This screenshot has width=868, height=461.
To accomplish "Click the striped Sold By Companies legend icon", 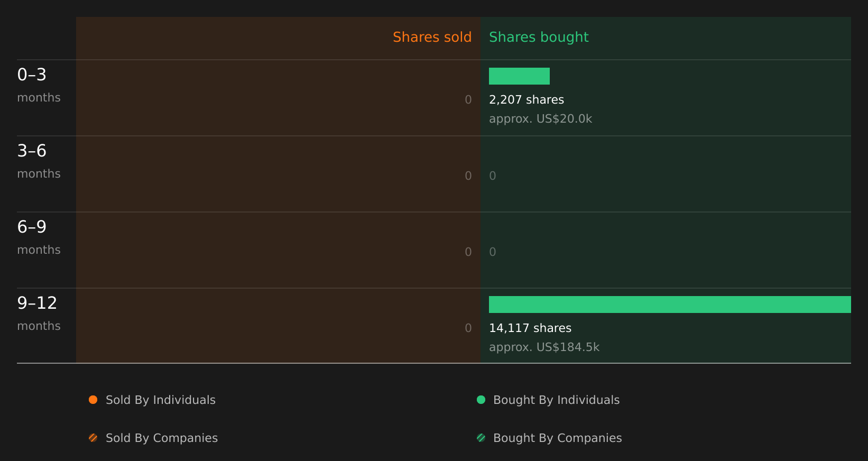I will pyautogui.click(x=93, y=438).
